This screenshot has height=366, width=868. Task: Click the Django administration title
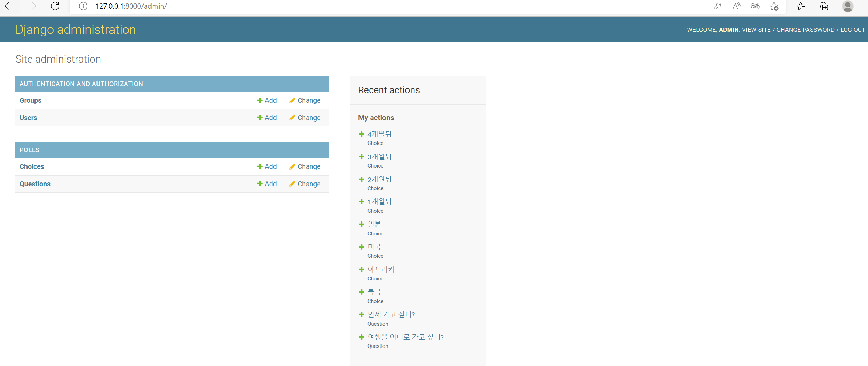tap(76, 30)
